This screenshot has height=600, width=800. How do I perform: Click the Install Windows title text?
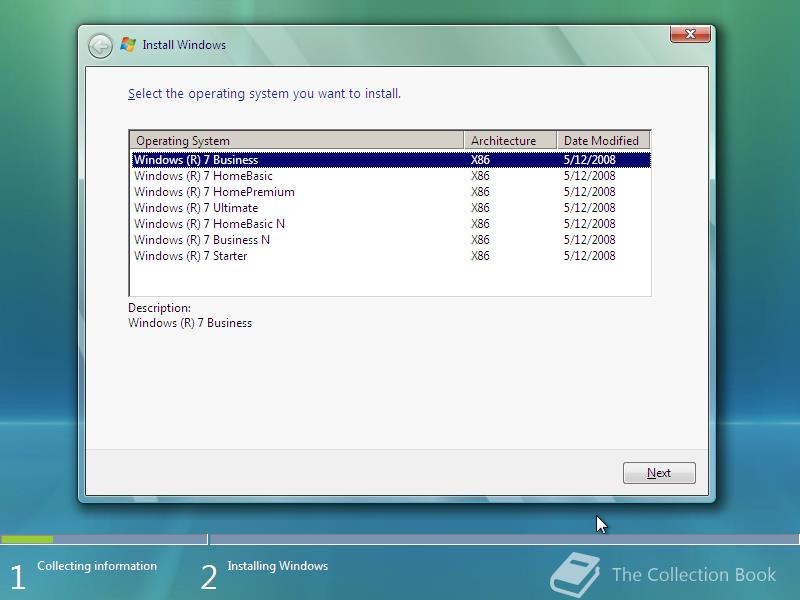click(184, 45)
